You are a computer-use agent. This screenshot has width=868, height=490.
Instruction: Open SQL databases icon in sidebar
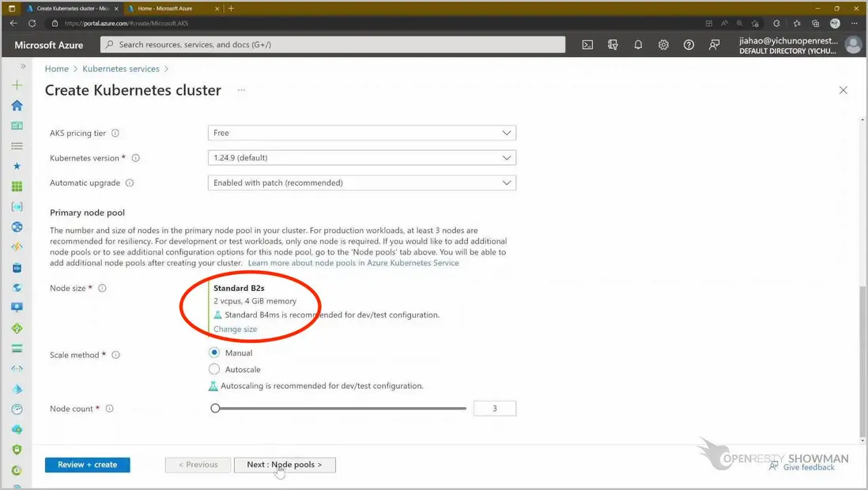point(17,268)
